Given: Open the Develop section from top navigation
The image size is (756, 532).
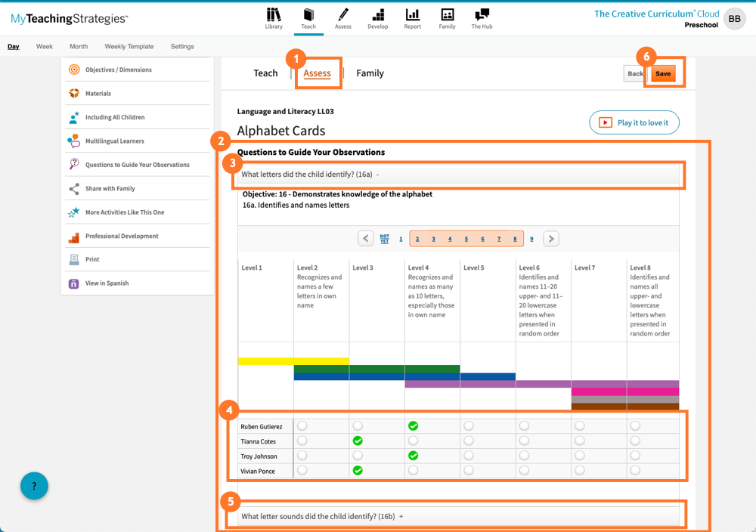Looking at the screenshot, I should pos(377,18).
